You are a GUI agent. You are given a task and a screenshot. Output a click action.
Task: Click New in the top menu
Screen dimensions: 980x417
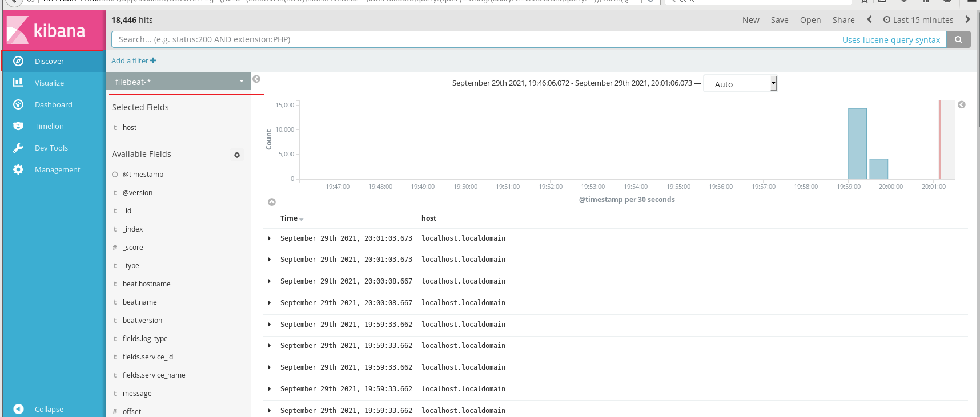(751, 20)
